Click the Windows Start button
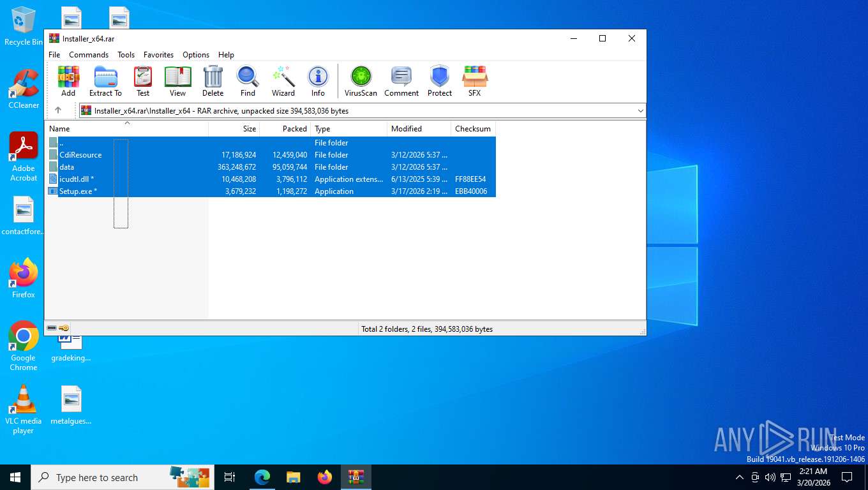 click(15, 477)
